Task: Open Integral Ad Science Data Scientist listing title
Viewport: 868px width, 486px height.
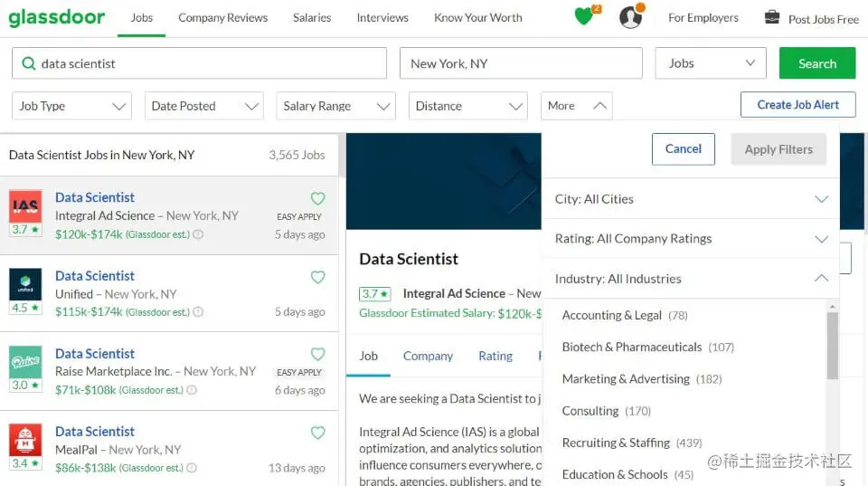Action: (x=95, y=198)
